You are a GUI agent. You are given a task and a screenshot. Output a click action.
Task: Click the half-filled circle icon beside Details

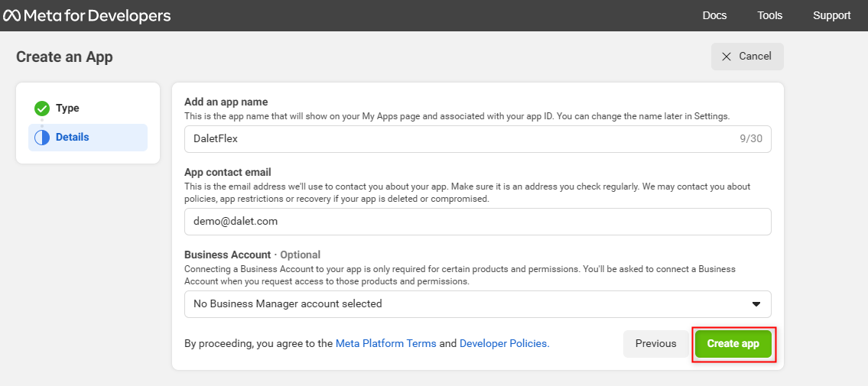[42, 138]
